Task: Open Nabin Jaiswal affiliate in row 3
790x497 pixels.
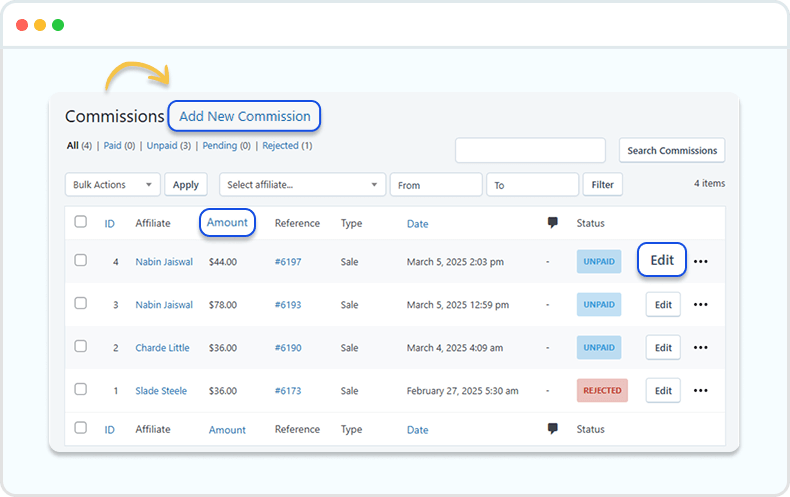Action: (x=164, y=304)
